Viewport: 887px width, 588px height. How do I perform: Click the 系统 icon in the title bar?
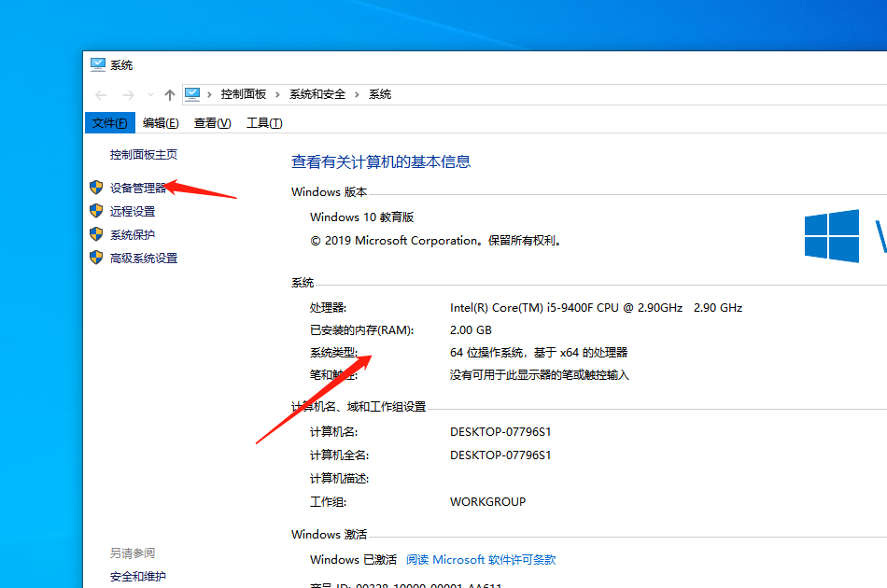[99, 64]
